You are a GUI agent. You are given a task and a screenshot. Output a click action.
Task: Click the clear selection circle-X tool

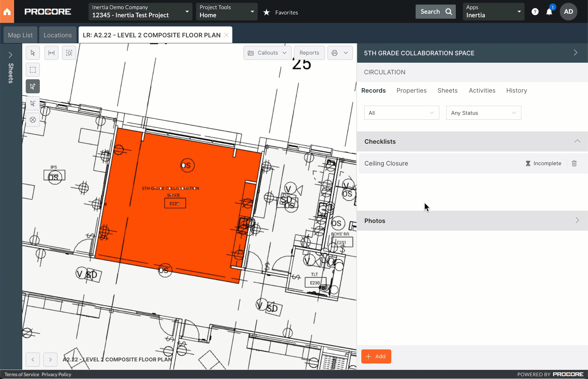[x=33, y=120]
